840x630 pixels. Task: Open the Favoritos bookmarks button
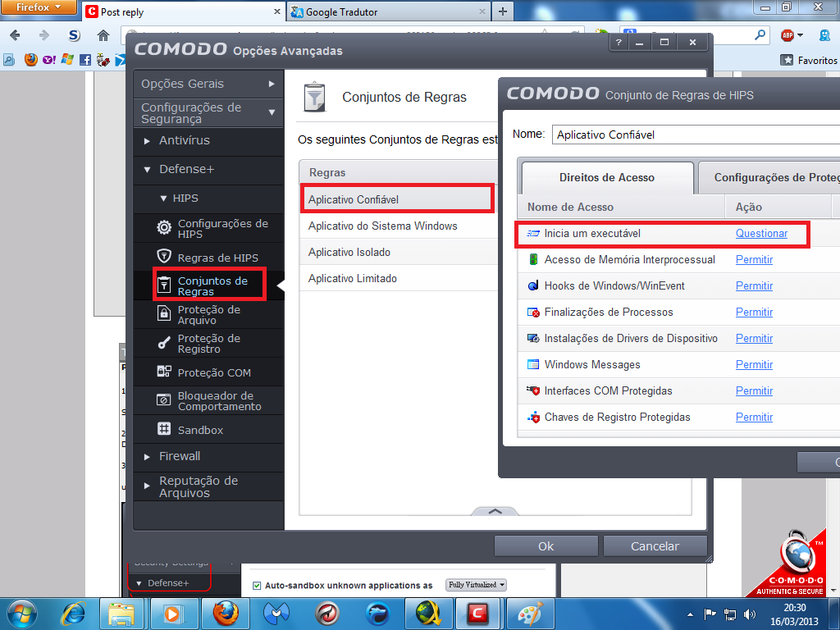pos(810,60)
